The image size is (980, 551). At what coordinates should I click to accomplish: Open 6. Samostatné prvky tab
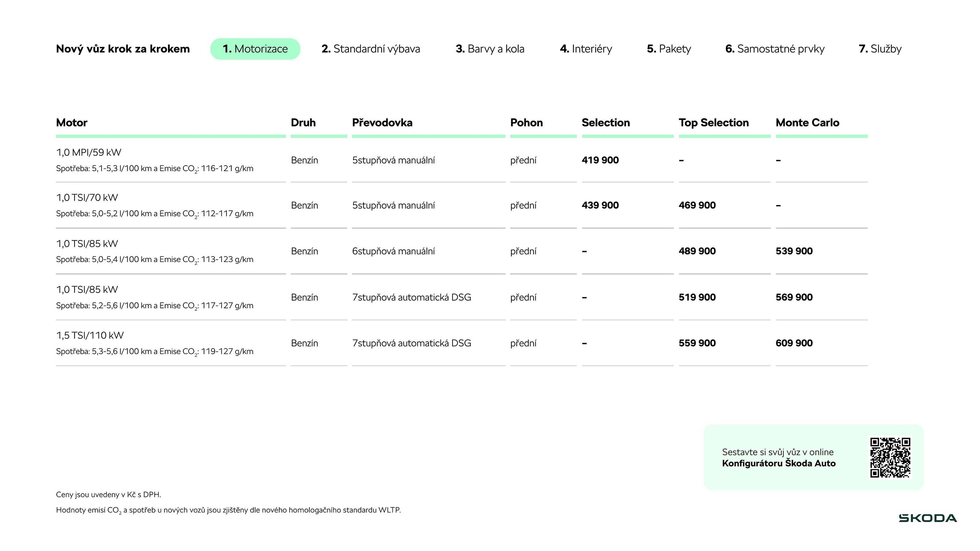[x=775, y=49]
